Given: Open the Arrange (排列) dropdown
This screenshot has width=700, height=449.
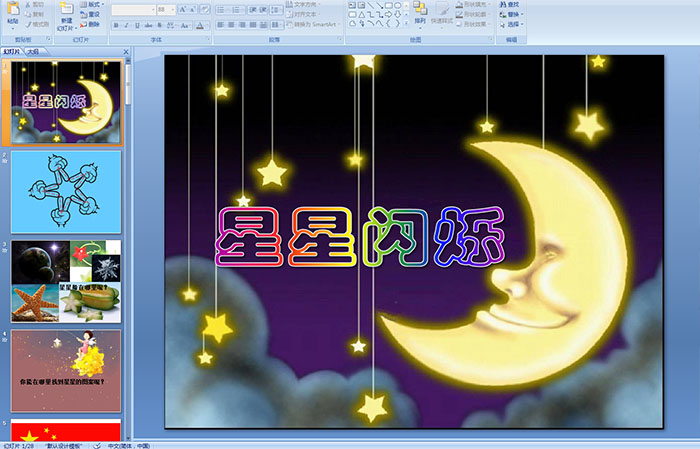Looking at the screenshot, I should (420, 14).
